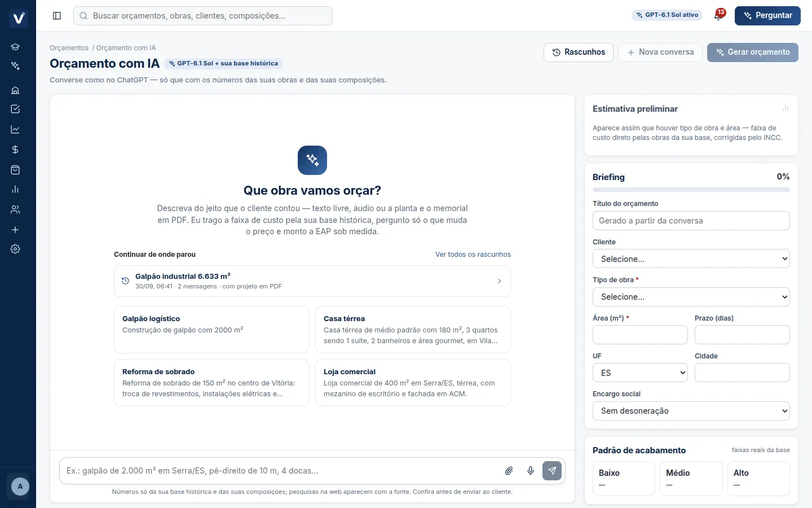Go to the checkmark-square sidebar icon
The width and height of the screenshot is (812, 508).
click(15, 109)
